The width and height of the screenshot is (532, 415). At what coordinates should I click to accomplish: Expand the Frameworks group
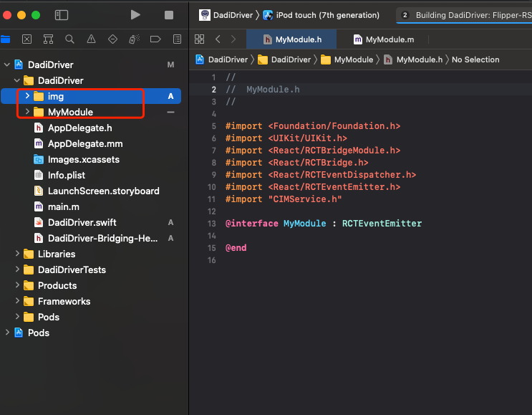17,301
